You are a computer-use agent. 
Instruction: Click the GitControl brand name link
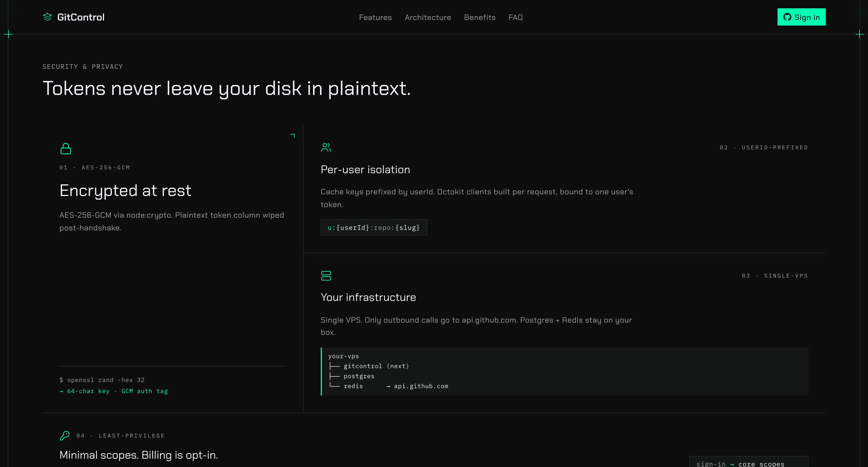80,17
